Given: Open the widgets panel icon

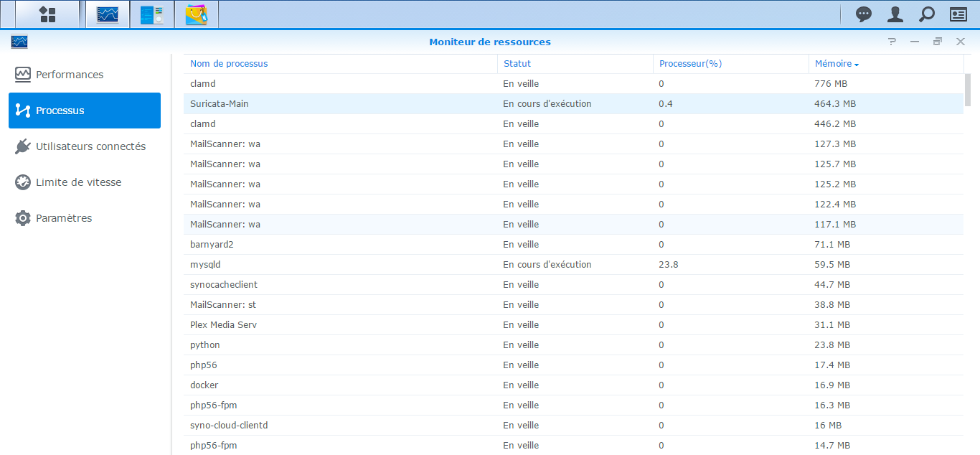Looking at the screenshot, I should [x=958, y=14].
